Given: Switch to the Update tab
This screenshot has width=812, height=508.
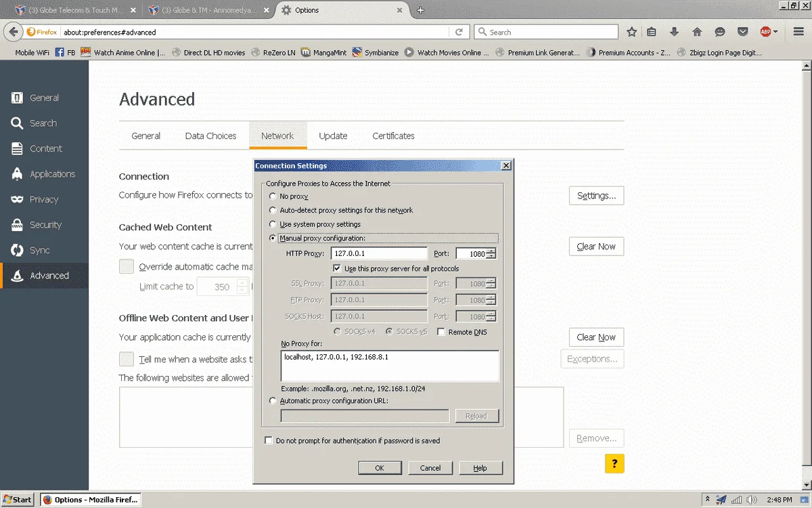Looking at the screenshot, I should pos(333,135).
